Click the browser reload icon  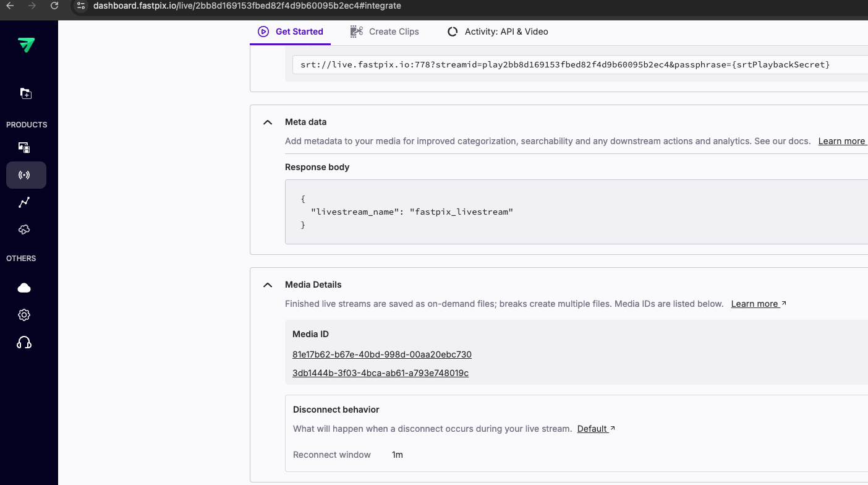click(54, 6)
